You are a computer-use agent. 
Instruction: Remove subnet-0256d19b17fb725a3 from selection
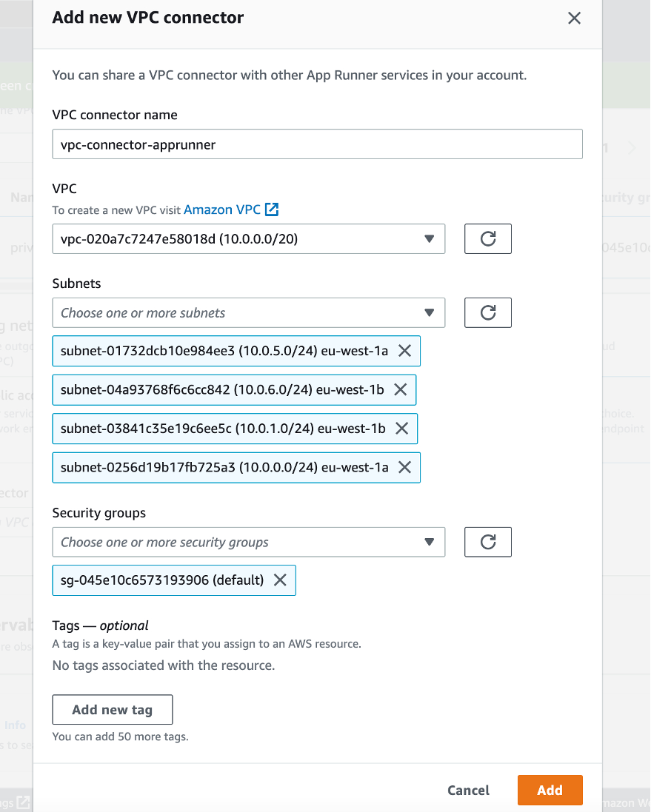(x=404, y=467)
